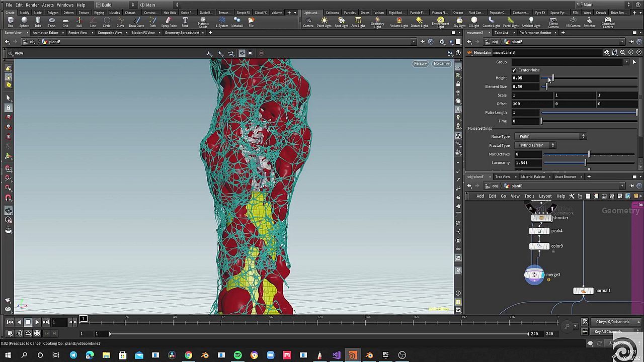
Task: Open the Fractal Type dropdown
Action: point(535,145)
